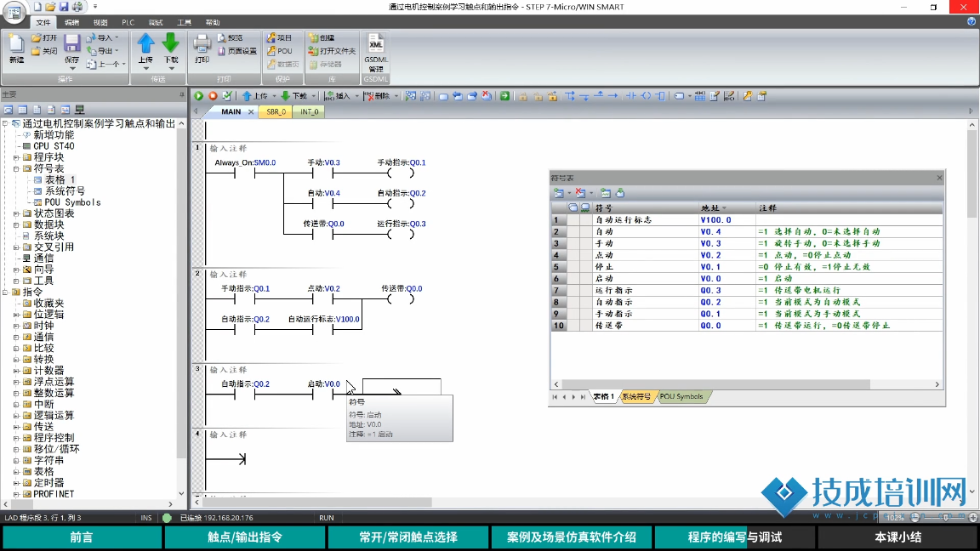980x551 pixels.
Task: Switch to 系统符号 tab in symbol table
Action: (x=635, y=397)
